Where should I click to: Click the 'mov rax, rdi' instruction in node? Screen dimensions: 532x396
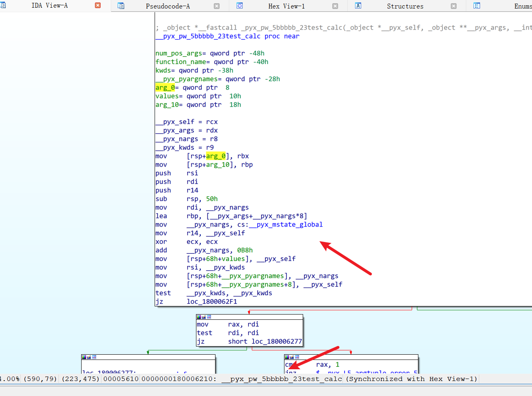click(x=228, y=324)
